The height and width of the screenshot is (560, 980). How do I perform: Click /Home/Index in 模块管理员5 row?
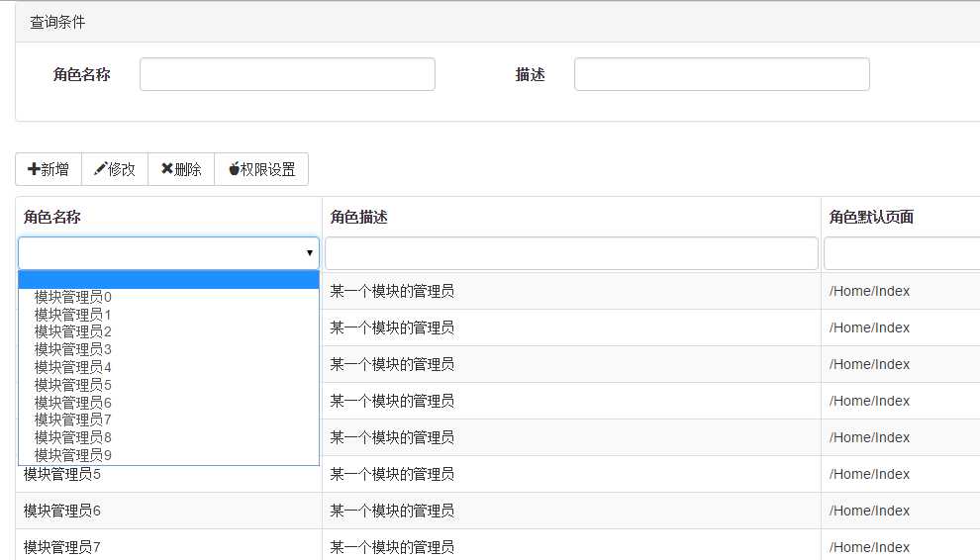pyautogui.click(x=869, y=474)
